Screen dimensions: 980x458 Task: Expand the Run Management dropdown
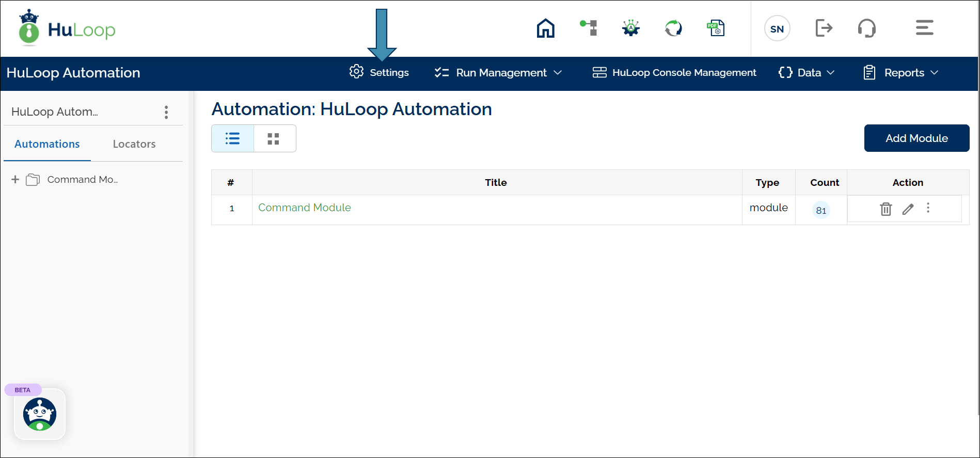(498, 73)
